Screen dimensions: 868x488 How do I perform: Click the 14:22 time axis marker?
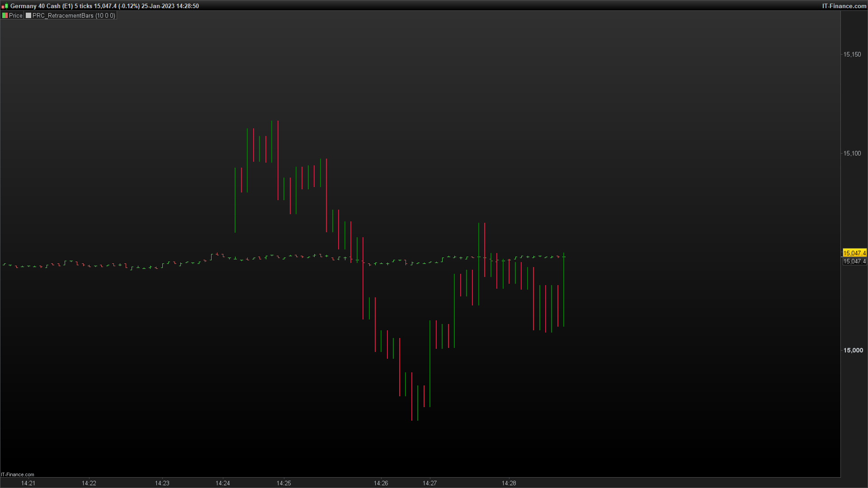89,483
